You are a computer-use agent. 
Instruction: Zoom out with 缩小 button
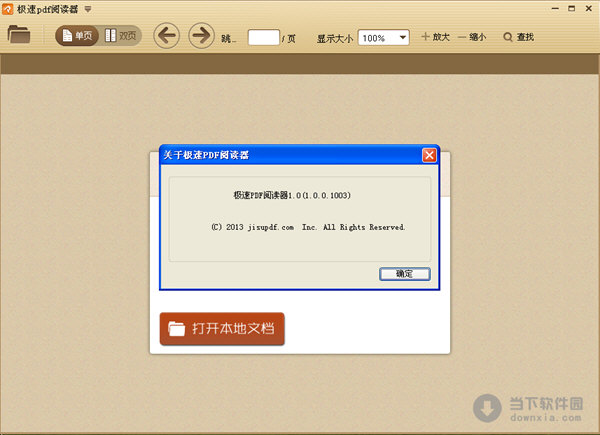[x=472, y=37]
